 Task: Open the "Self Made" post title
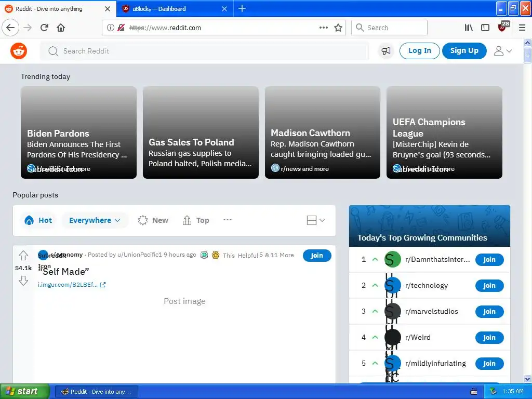click(x=63, y=271)
